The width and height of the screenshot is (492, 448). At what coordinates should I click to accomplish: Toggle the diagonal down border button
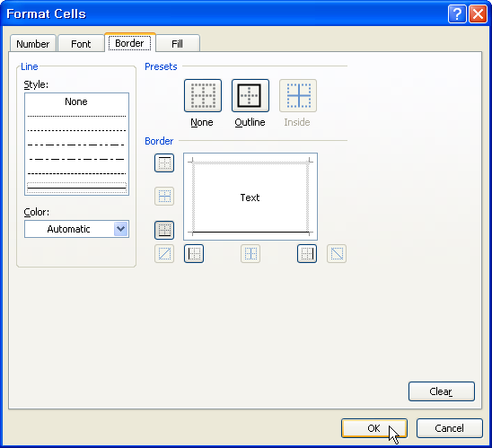coord(337,253)
